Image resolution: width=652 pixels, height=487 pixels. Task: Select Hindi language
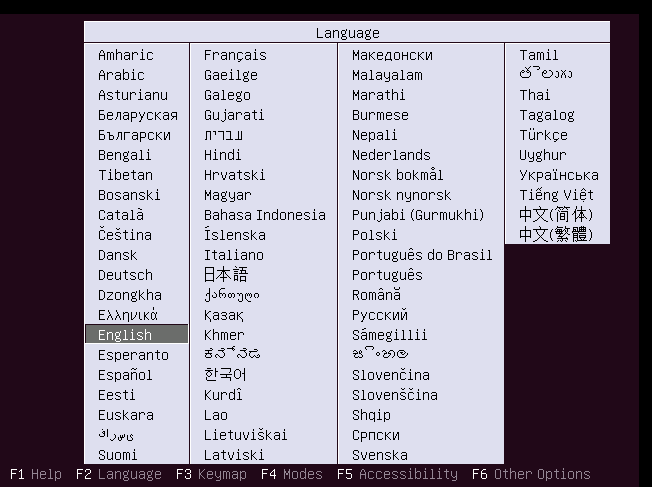[x=222, y=155]
